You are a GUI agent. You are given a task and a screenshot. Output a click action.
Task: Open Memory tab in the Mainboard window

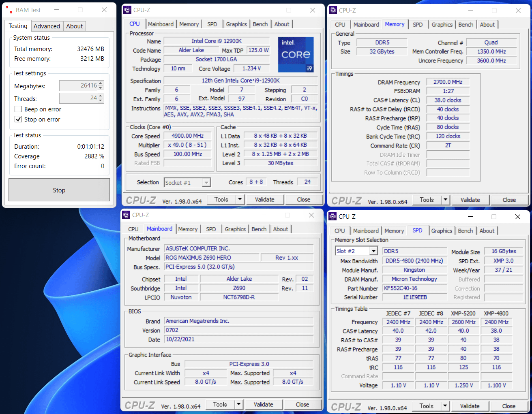coord(188,229)
